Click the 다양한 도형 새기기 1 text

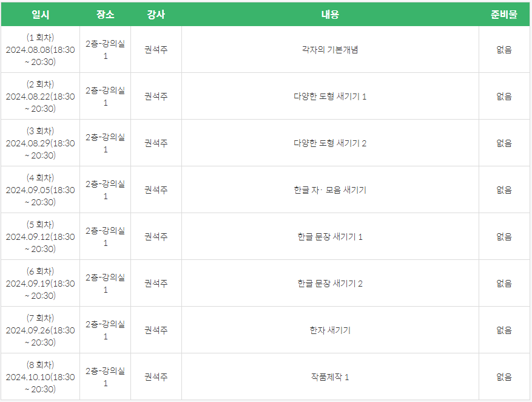coord(330,97)
